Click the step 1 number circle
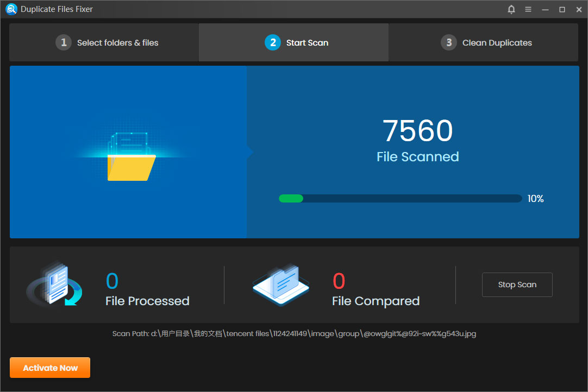 point(64,42)
